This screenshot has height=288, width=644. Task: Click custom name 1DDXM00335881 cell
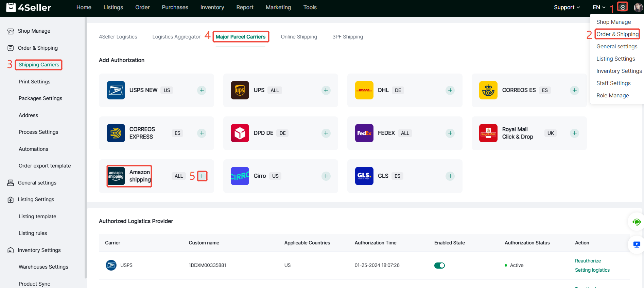point(207,265)
